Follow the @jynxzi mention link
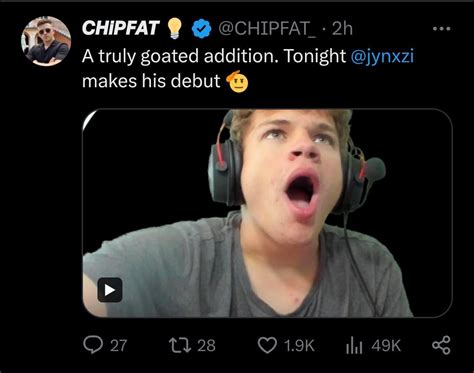 pos(382,56)
